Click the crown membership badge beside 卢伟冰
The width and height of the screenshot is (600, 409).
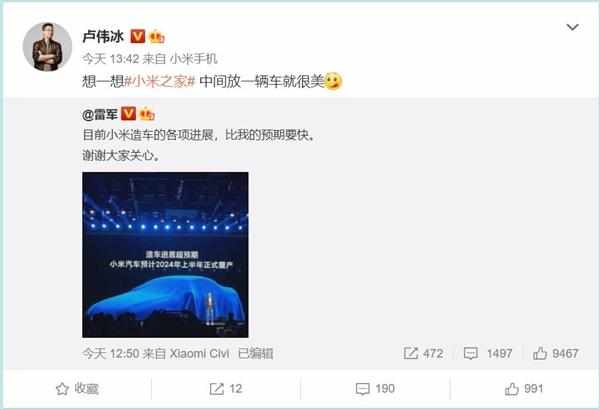[157, 37]
